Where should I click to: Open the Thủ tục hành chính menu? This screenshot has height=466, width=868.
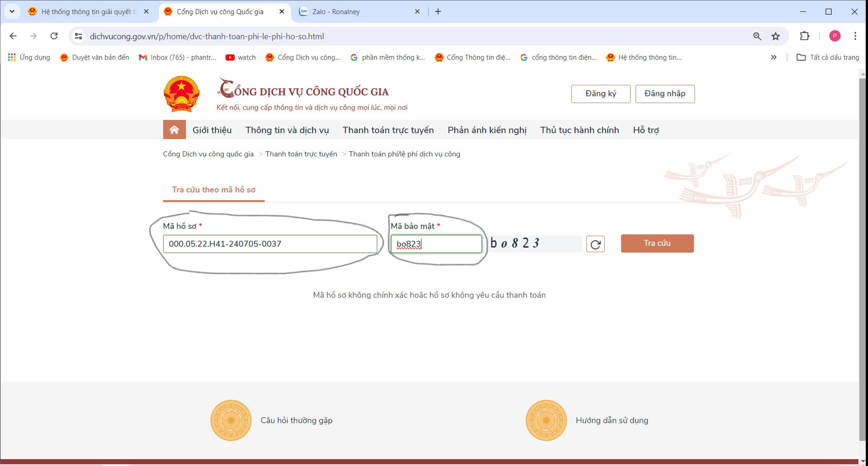click(580, 130)
